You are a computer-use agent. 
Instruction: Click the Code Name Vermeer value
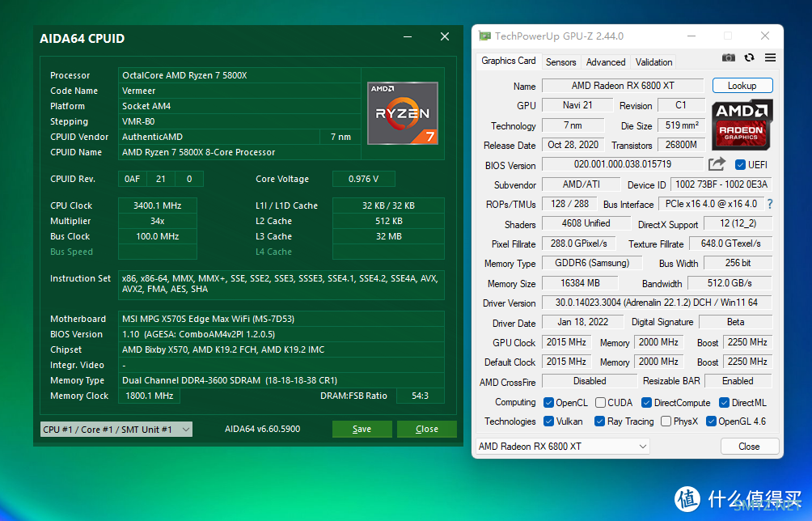(239, 91)
